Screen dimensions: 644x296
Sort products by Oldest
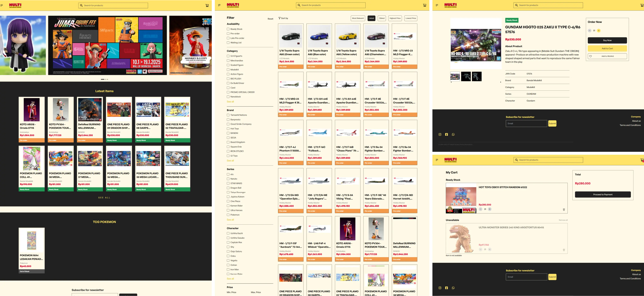point(382,18)
